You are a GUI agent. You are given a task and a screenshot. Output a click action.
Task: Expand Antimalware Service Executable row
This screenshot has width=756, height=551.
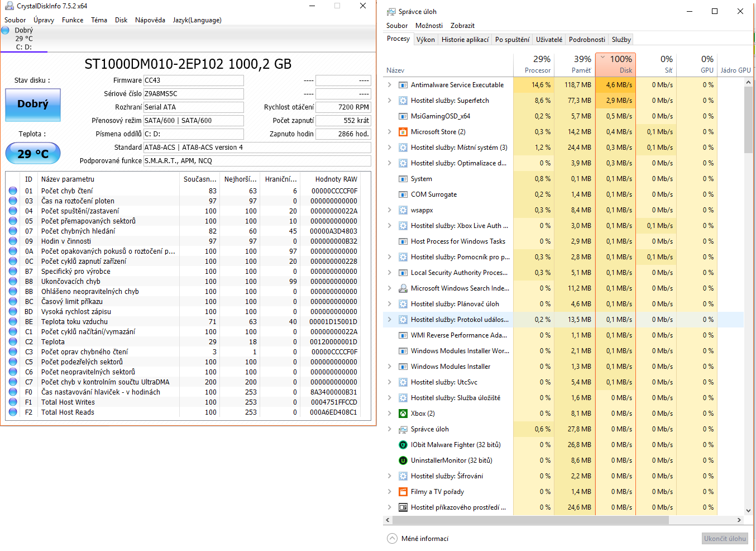coord(390,85)
